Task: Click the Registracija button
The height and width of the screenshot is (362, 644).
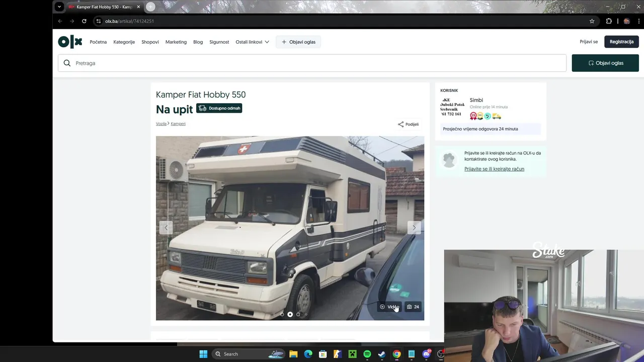Action: [621, 42]
